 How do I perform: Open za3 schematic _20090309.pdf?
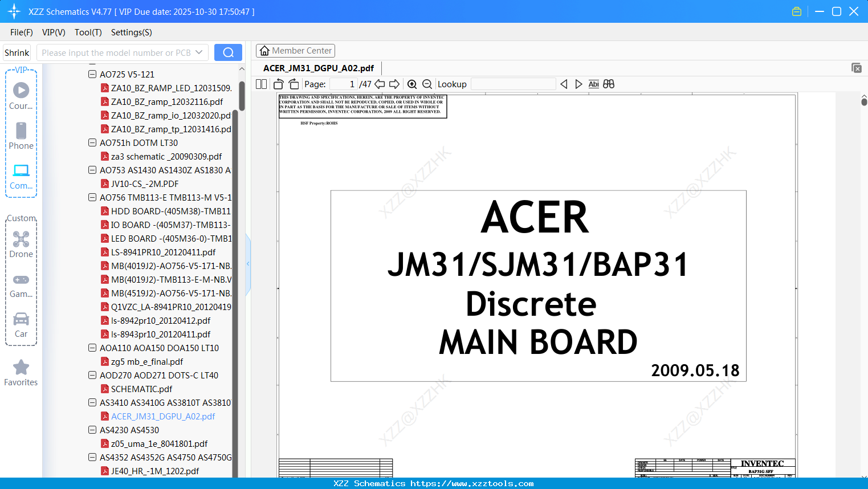coord(166,156)
